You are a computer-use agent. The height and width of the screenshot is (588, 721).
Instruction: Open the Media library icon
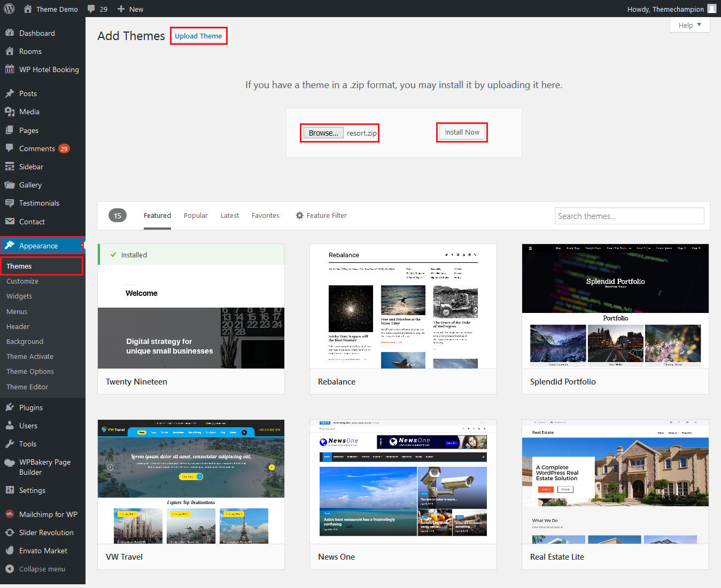coord(10,112)
